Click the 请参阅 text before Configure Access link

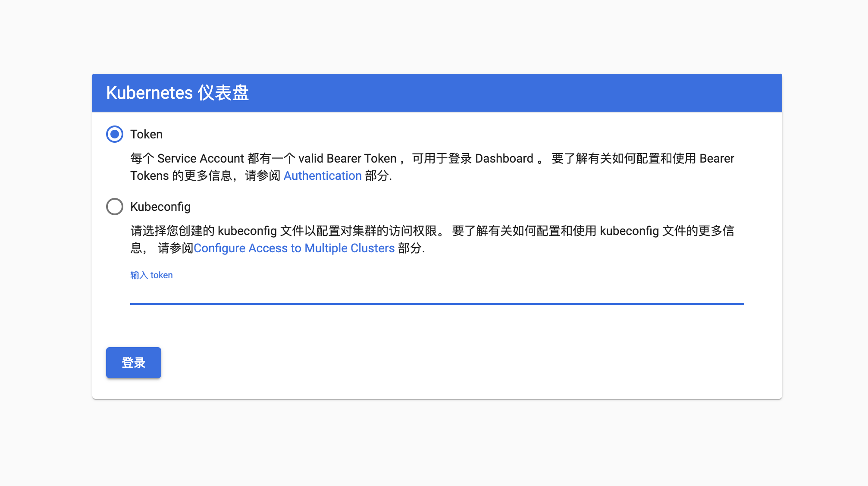[175, 248]
